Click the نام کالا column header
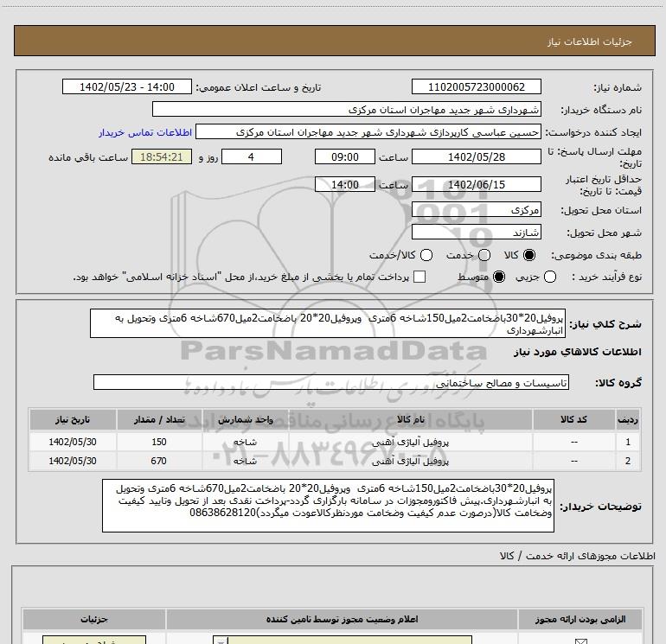Viewport: 666px width, 644px height. pyautogui.click(x=410, y=419)
